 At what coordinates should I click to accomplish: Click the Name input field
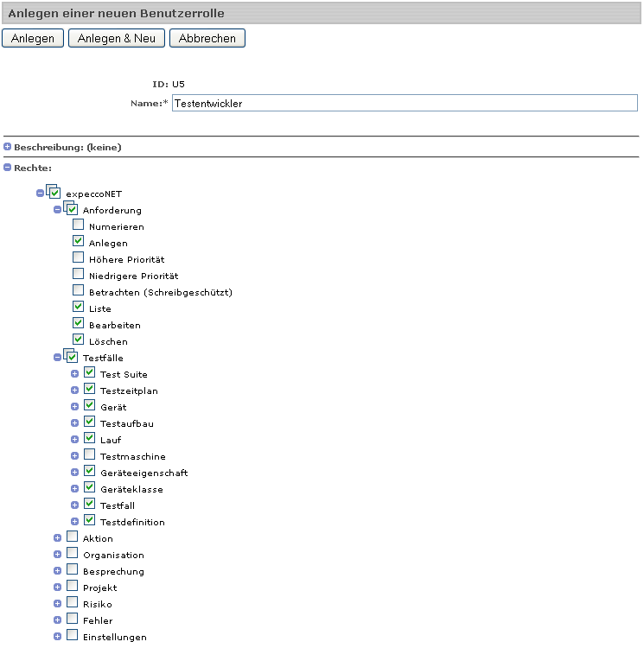pyautogui.click(x=404, y=103)
